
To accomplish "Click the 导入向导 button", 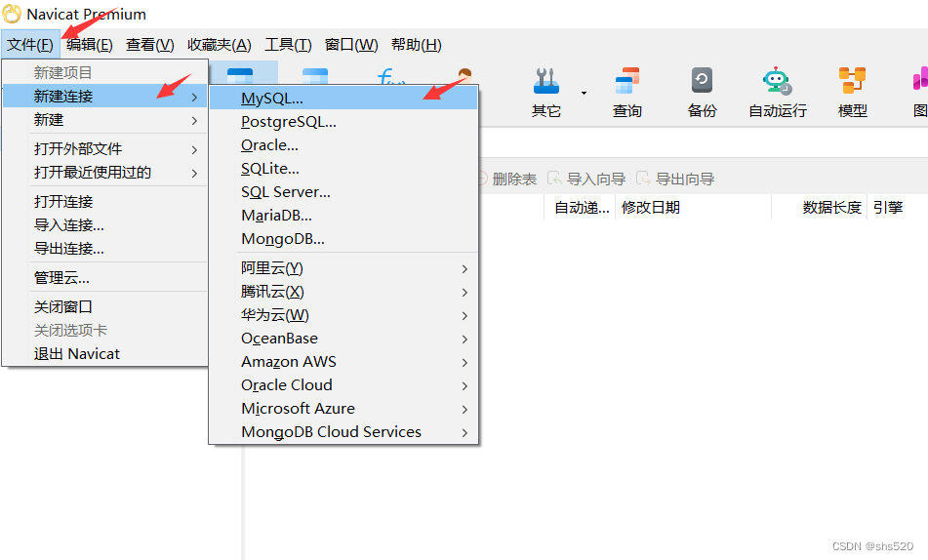I will pyautogui.click(x=587, y=179).
